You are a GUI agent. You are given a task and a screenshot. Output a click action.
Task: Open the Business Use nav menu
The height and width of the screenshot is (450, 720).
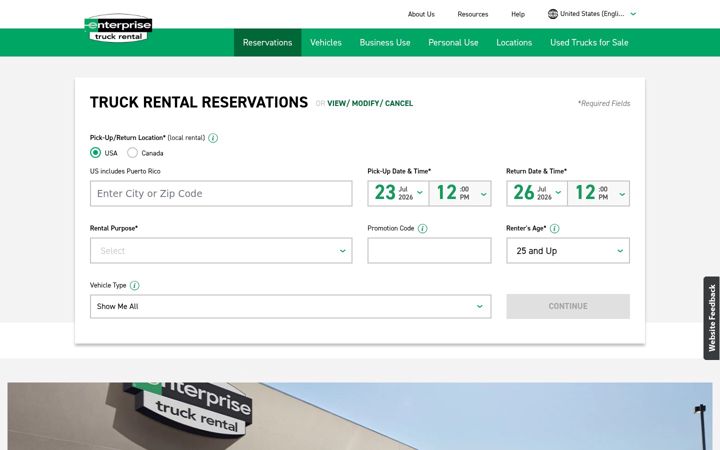click(385, 42)
